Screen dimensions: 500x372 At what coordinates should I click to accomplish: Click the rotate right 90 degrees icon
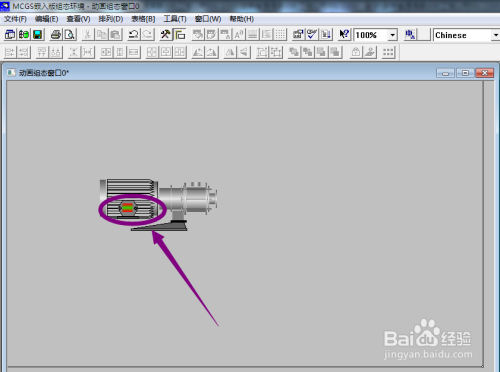click(211, 52)
